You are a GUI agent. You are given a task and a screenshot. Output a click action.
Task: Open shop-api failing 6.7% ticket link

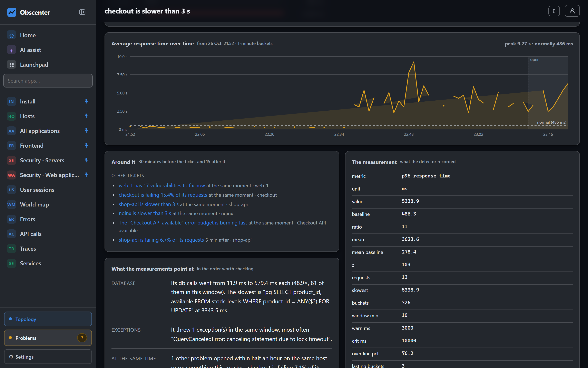(161, 240)
